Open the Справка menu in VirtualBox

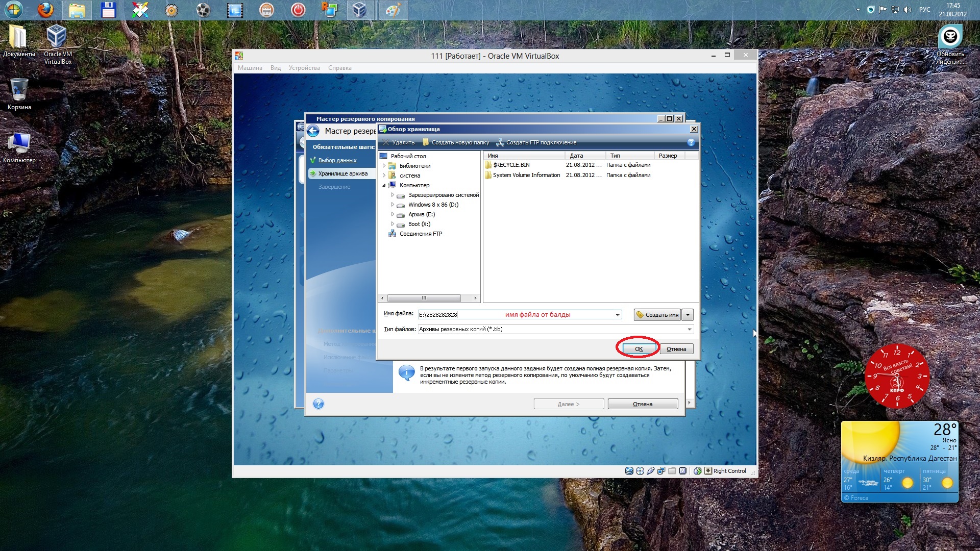point(340,68)
